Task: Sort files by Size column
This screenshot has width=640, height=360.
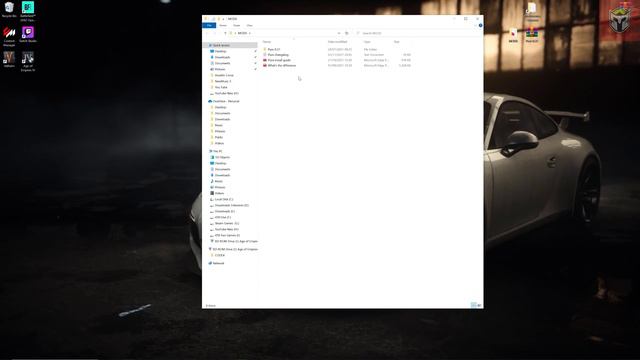Action: 397,42
